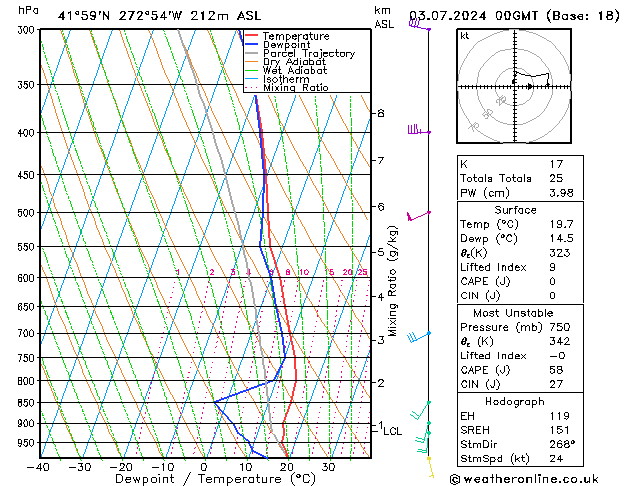
Task: Click the K index value 17
Action: pyautogui.click(x=556, y=164)
